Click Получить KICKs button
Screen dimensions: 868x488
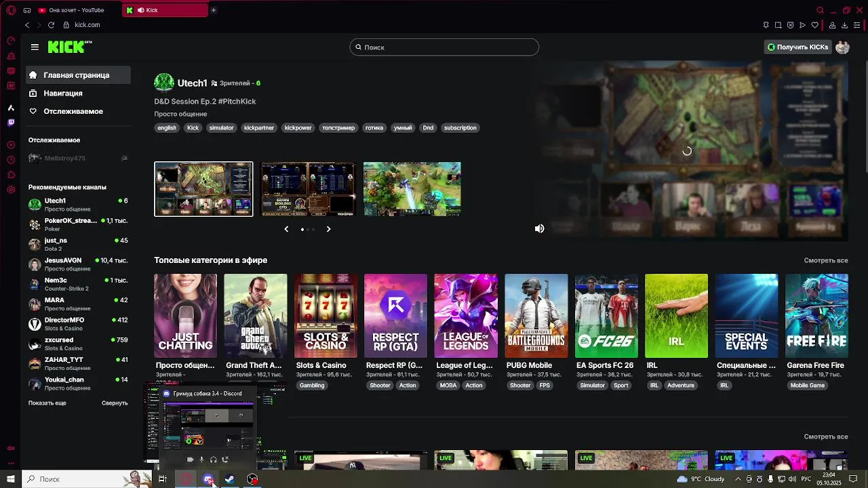tap(797, 47)
